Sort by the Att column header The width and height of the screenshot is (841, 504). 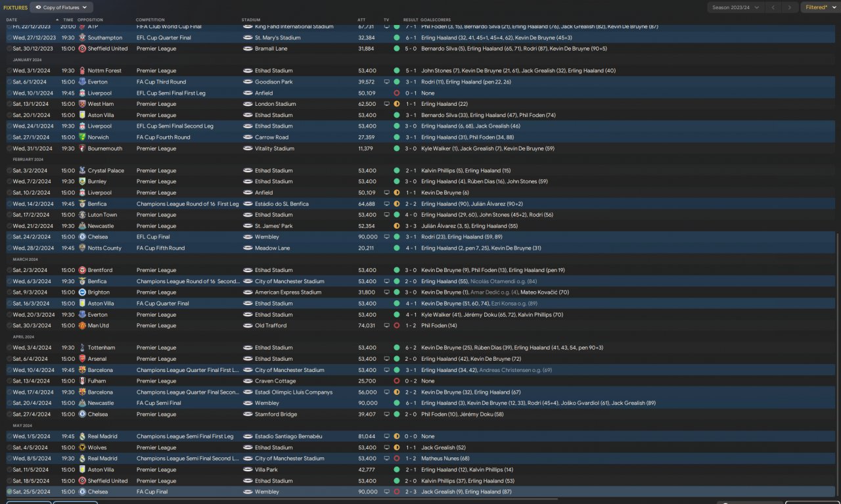361,20
